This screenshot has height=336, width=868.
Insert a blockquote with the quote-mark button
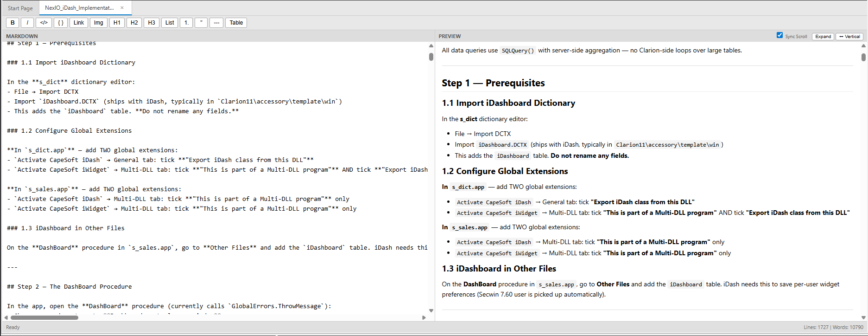point(201,23)
